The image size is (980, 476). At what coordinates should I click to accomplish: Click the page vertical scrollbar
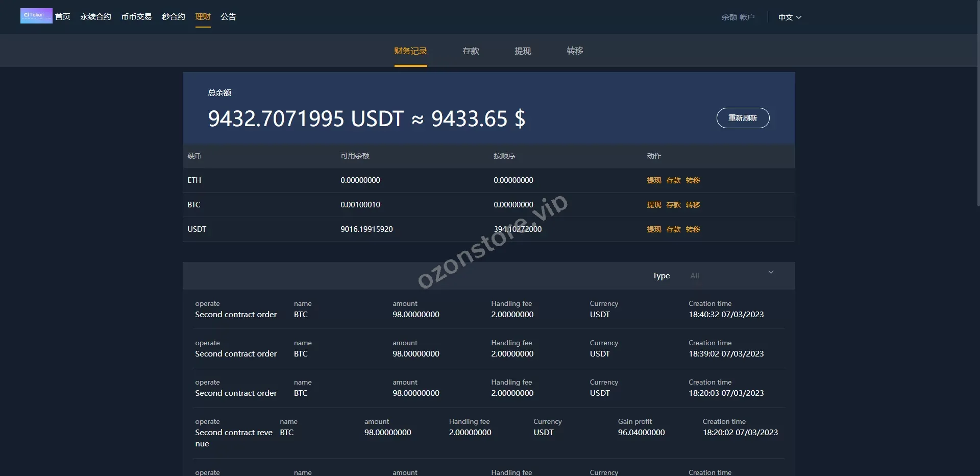tap(977, 102)
